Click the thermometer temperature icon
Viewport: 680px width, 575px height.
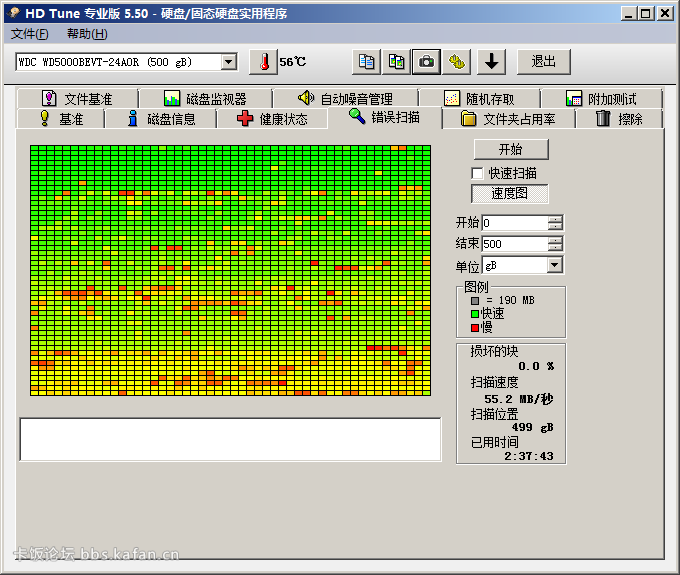pos(263,62)
